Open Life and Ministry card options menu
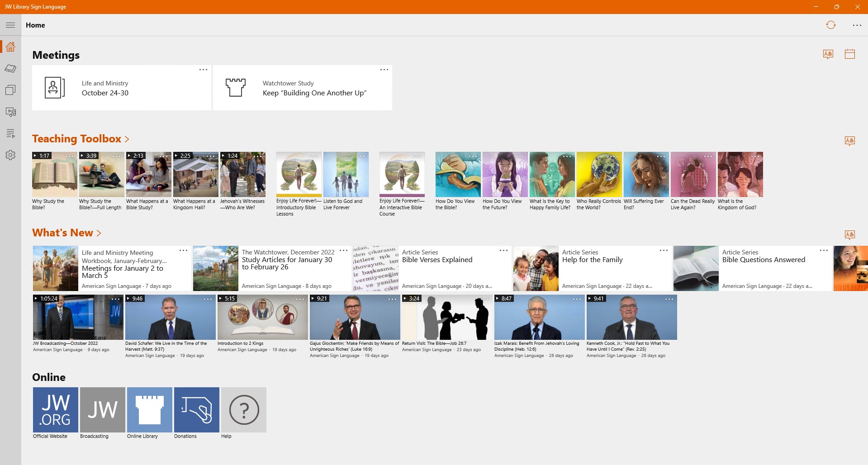This screenshot has height=465, width=868. 203,70
